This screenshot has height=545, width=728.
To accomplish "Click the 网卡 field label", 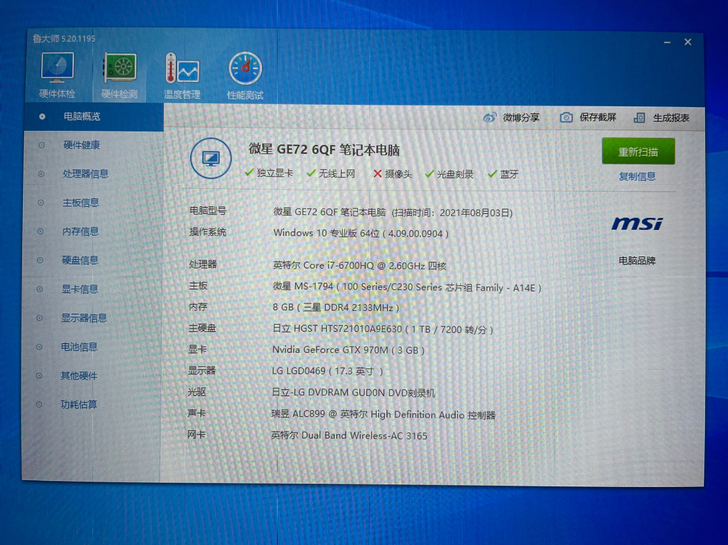I will (x=196, y=435).
